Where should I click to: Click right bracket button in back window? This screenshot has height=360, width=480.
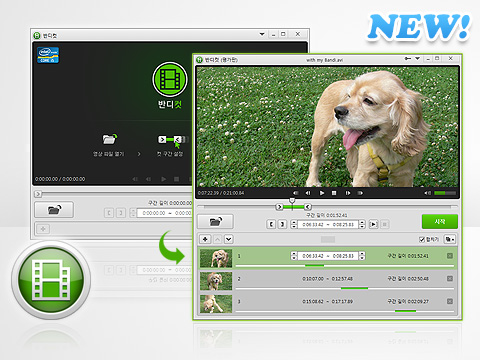(x=121, y=213)
